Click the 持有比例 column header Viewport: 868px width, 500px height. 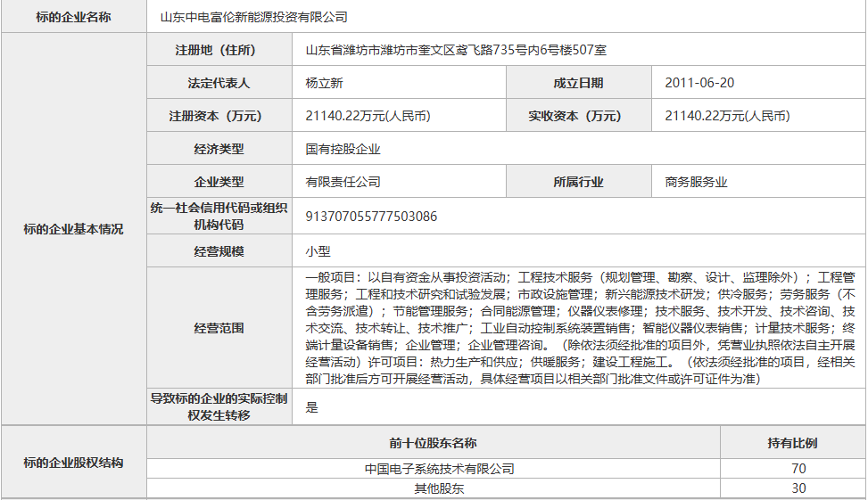(x=792, y=443)
